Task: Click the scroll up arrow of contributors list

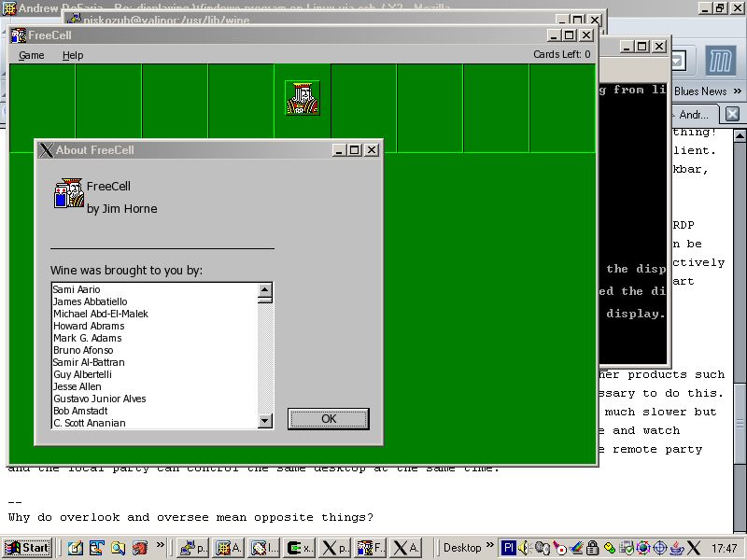Action: click(x=265, y=289)
